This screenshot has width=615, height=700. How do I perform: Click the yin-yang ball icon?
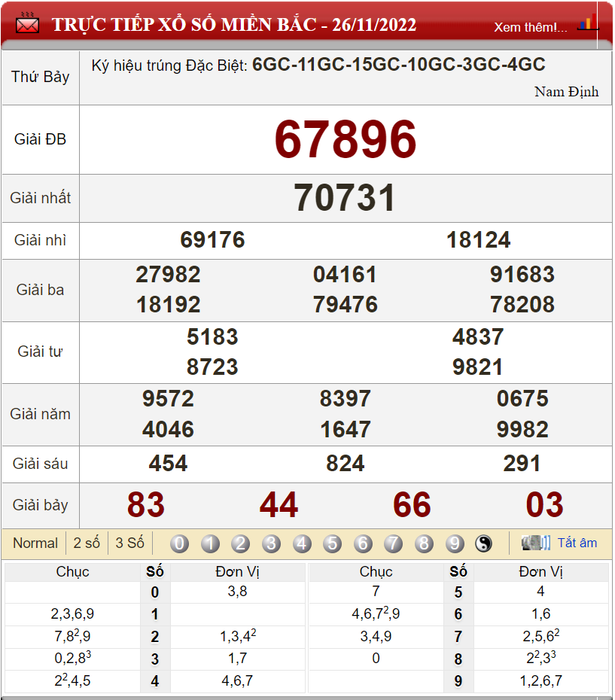tap(483, 543)
